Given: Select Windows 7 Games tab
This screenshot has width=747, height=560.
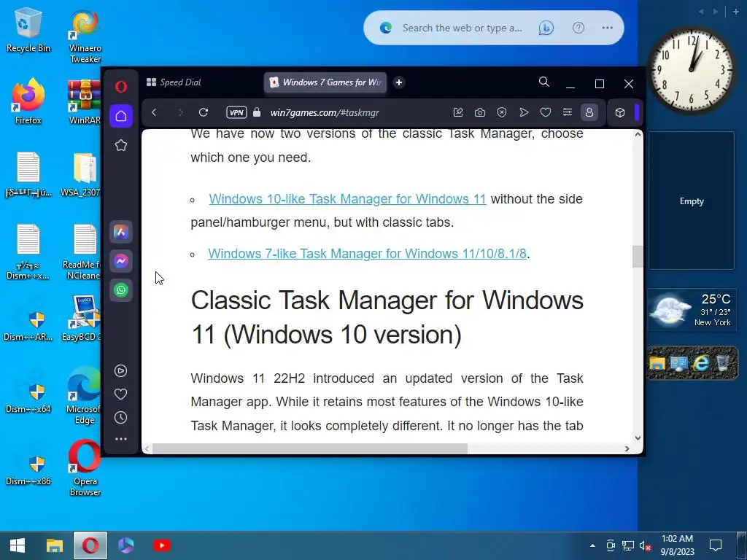Looking at the screenshot, I should [325, 82].
